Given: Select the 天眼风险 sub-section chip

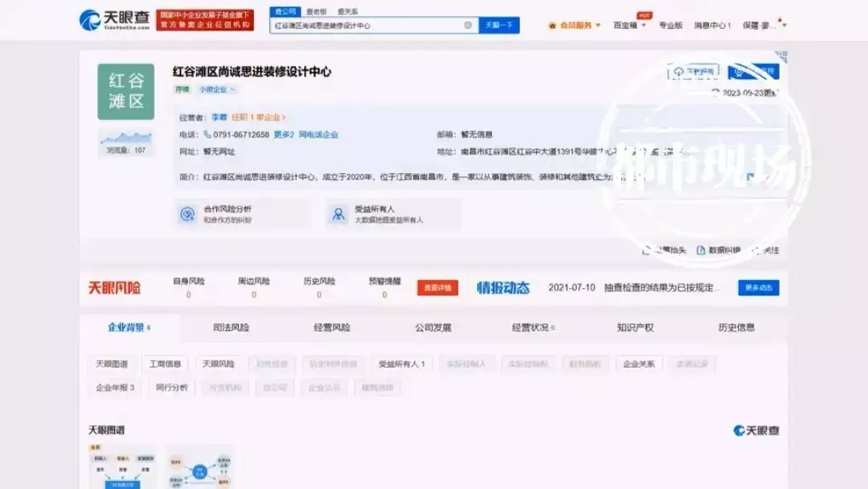Looking at the screenshot, I should click(218, 364).
